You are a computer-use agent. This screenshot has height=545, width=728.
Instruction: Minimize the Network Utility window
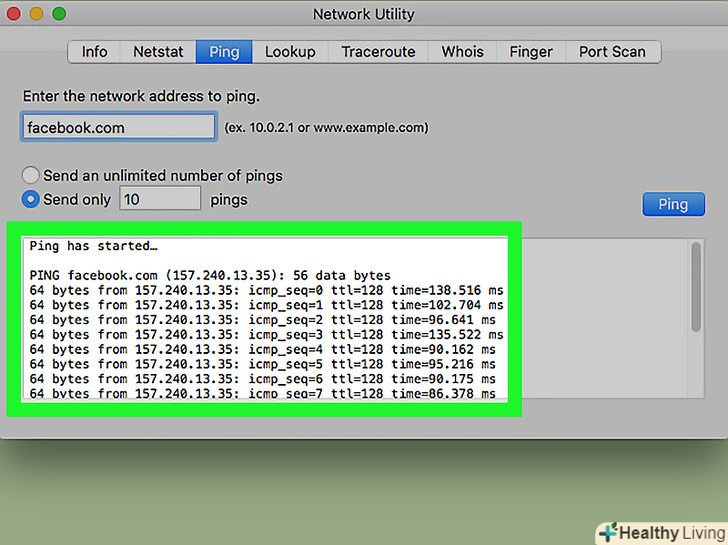point(37,13)
